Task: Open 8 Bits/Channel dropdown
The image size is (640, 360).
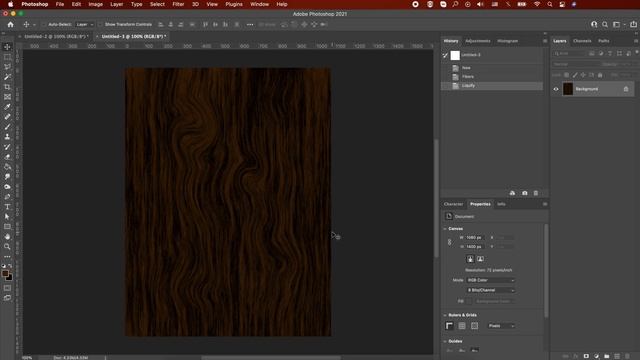Action: coord(490,290)
